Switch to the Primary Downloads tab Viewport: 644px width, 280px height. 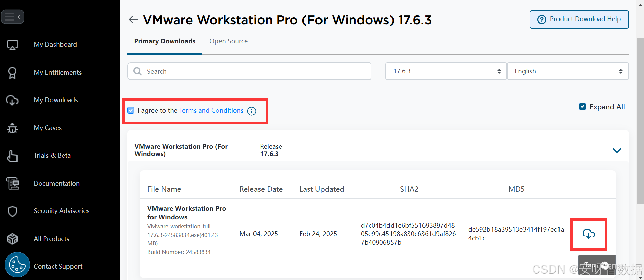pos(165,41)
